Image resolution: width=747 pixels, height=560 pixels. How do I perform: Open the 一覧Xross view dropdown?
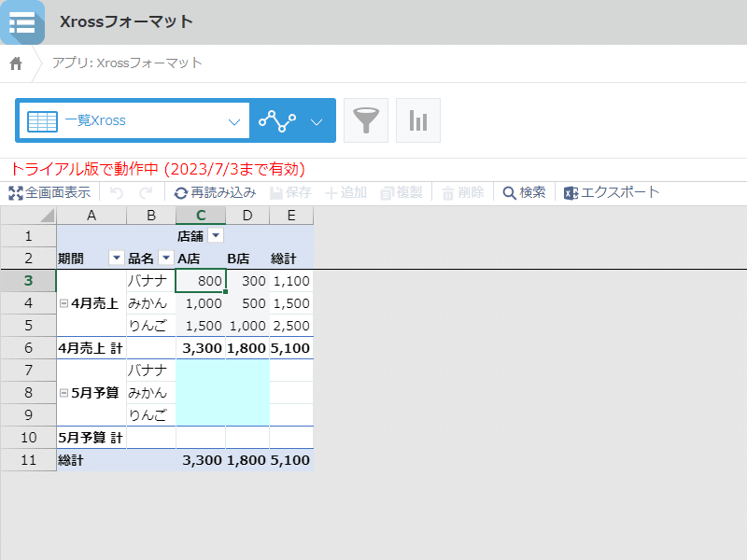point(134,120)
